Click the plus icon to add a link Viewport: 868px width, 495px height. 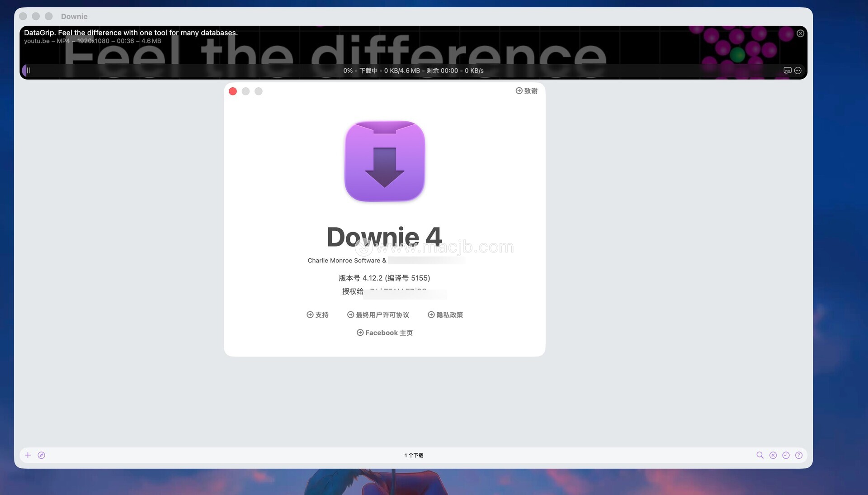(28, 455)
